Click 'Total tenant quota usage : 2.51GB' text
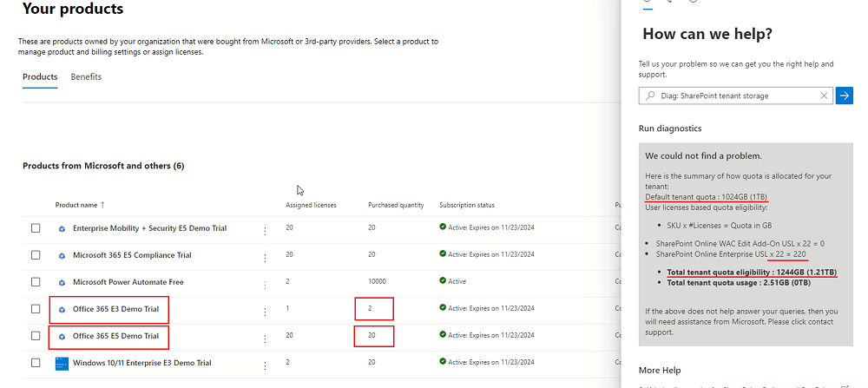Image resolution: width=868 pixels, height=388 pixels. pyautogui.click(x=737, y=283)
